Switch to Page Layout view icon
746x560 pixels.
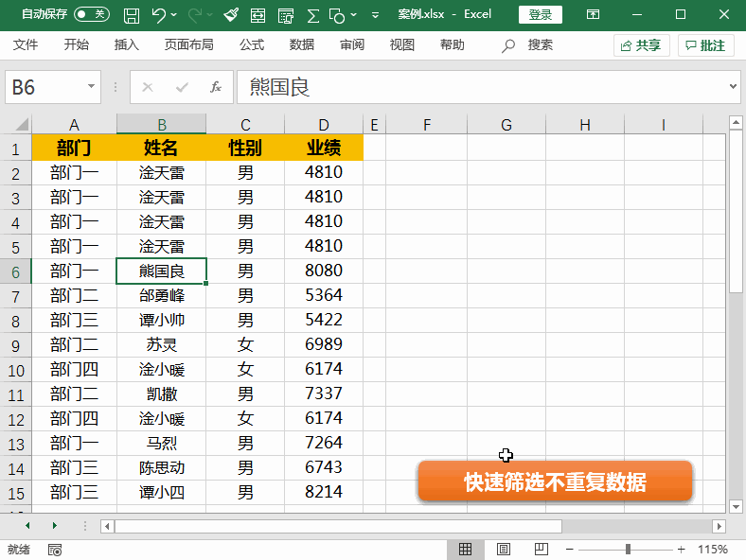click(x=504, y=550)
